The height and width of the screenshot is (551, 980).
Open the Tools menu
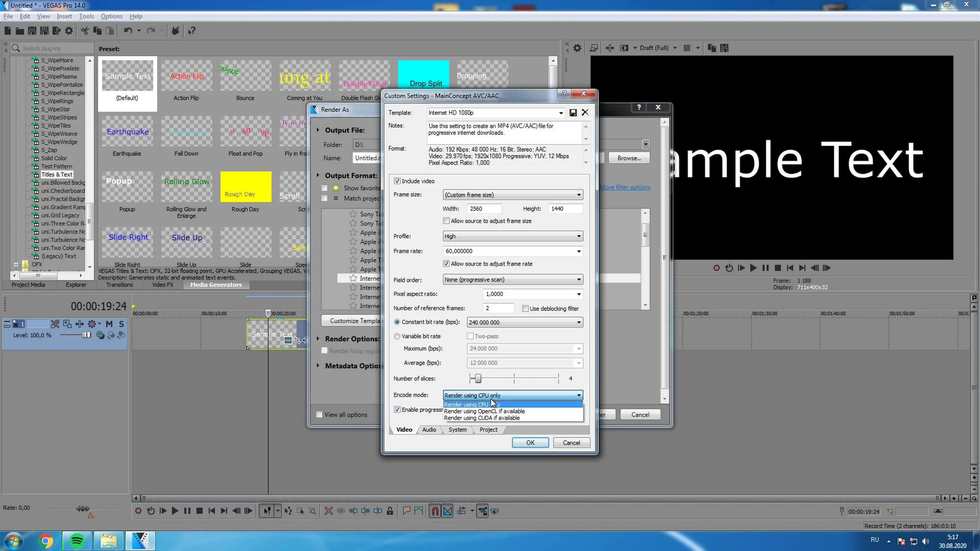(86, 16)
